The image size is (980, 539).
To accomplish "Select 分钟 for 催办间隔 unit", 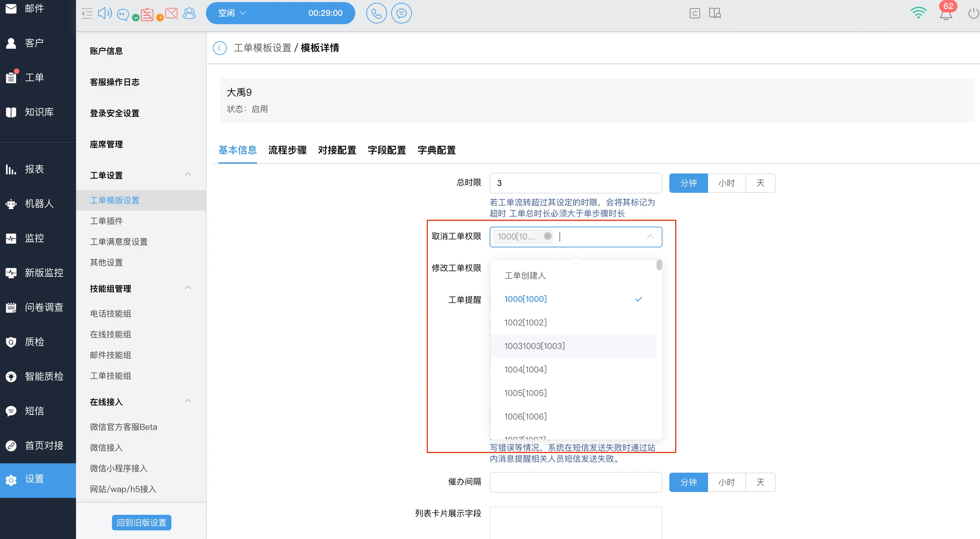I will [688, 482].
